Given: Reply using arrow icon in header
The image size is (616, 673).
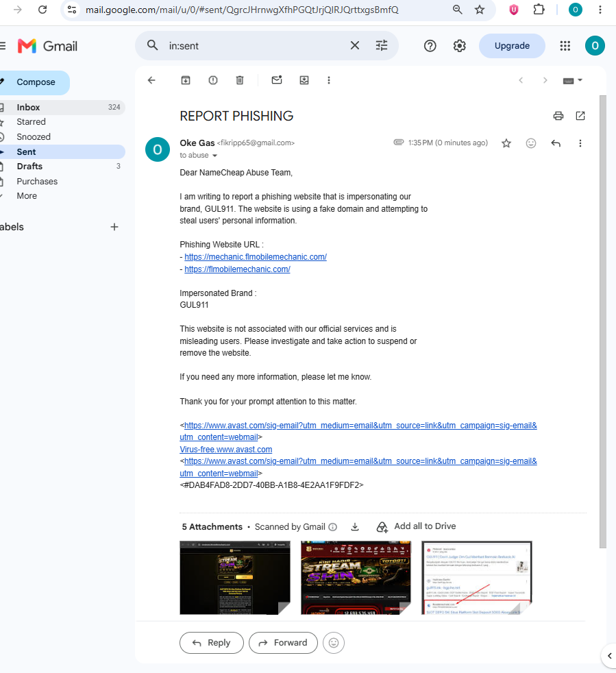Looking at the screenshot, I should (556, 143).
